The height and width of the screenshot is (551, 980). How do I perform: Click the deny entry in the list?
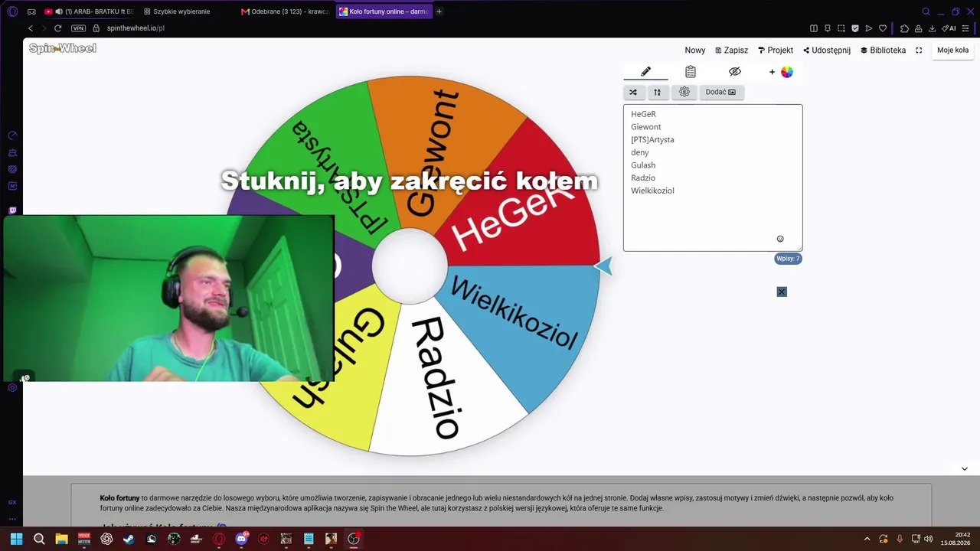[640, 152]
